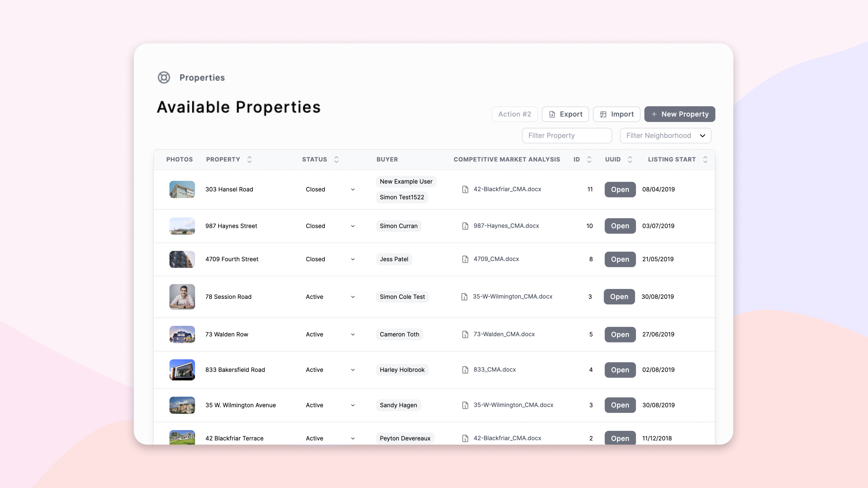Click the Import icon
Image resolution: width=868 pixels, height=488 pixels.
coord(603,114)
